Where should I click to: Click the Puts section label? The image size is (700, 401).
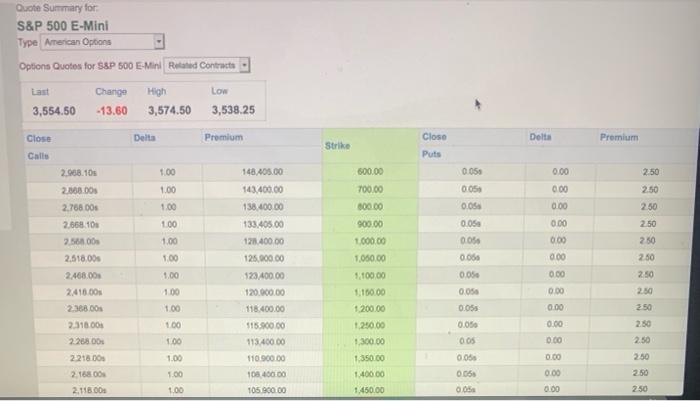tap(432, 154)
